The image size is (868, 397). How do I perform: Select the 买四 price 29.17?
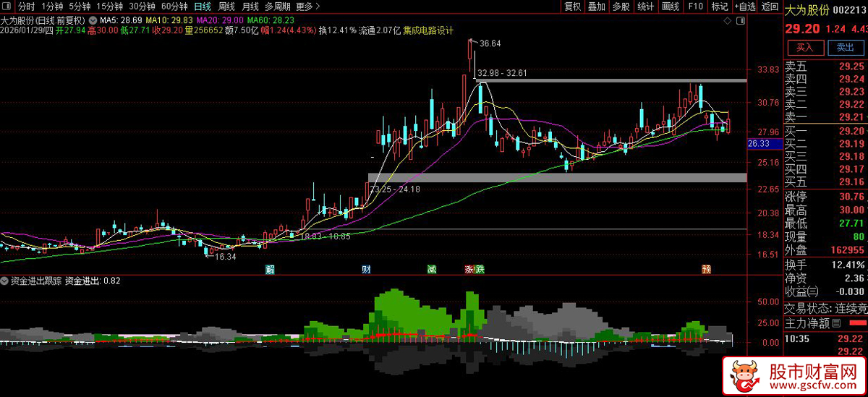tap(851, 168)
